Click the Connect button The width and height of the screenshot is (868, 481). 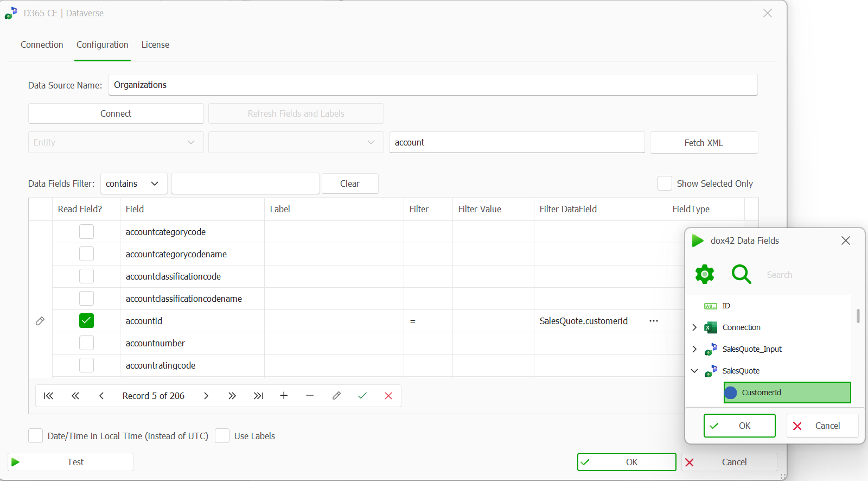click(116, 113)
